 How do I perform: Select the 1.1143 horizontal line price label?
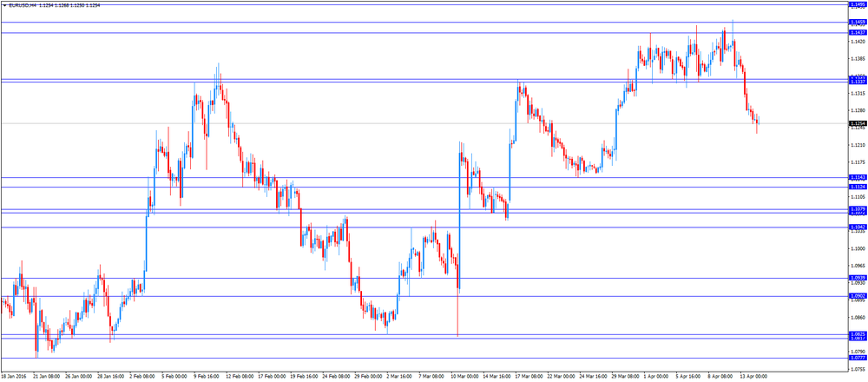(857, 177)
